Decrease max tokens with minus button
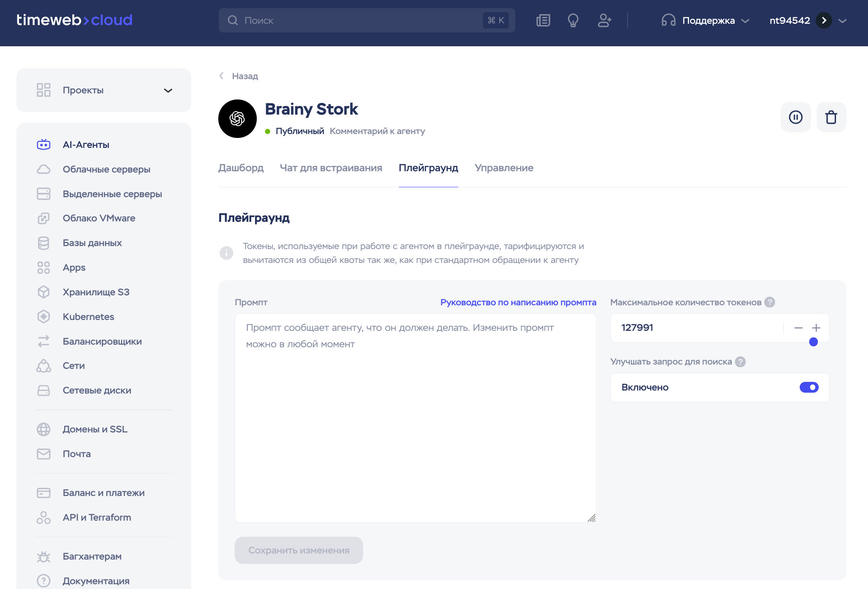 [x=798, y=328]
